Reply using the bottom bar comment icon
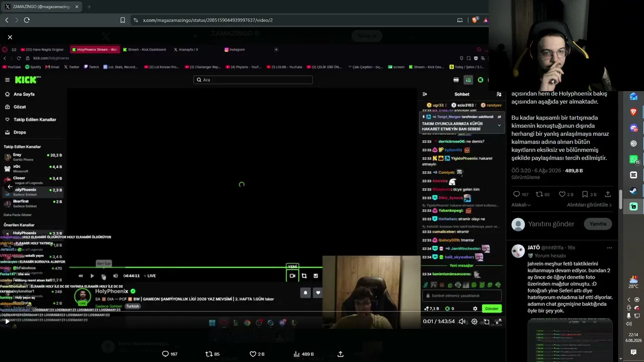 [165, 354]
